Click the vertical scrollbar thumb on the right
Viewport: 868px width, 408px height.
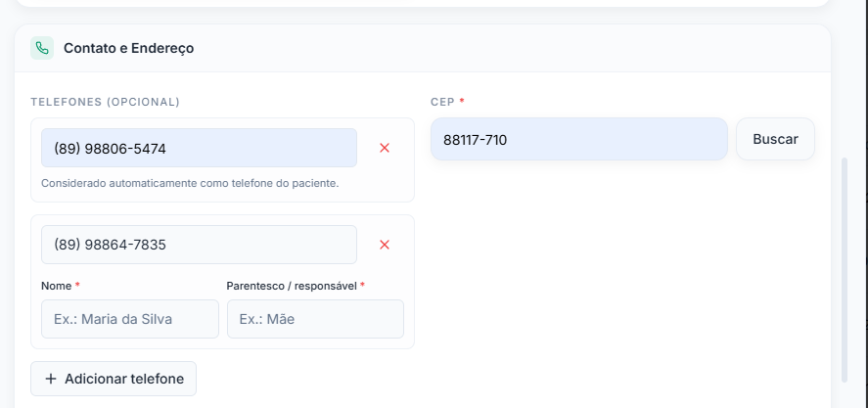pos(845,270)
